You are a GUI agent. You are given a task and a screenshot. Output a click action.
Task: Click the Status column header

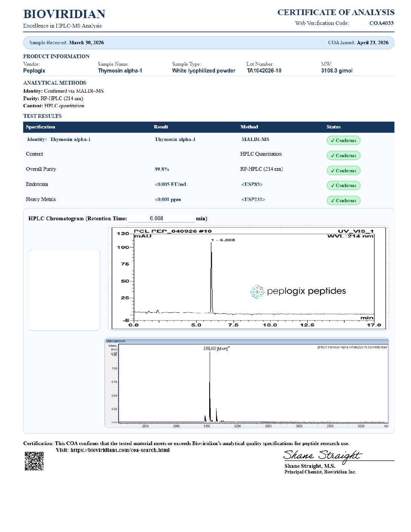pyautogui.click(x=334, y=127)
